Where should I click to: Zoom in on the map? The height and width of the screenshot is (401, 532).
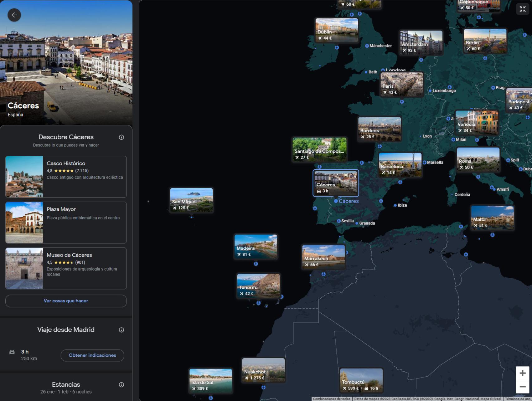523,373
